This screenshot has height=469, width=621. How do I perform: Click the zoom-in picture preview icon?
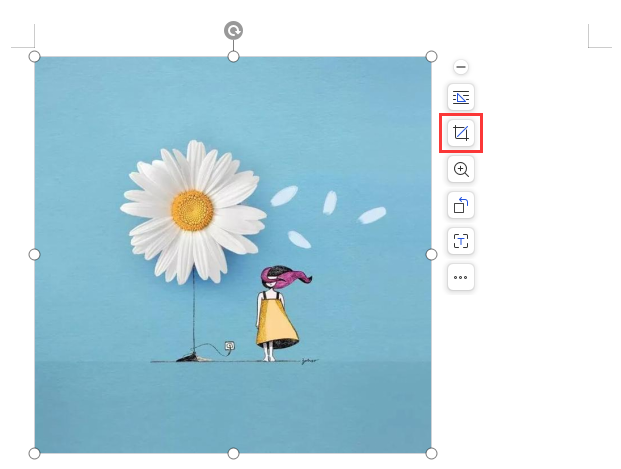(x=461, y=169)
